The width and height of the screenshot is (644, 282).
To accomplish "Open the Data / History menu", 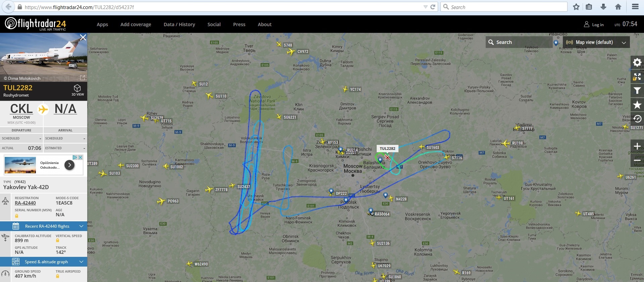I will click(x=179, y=24).
